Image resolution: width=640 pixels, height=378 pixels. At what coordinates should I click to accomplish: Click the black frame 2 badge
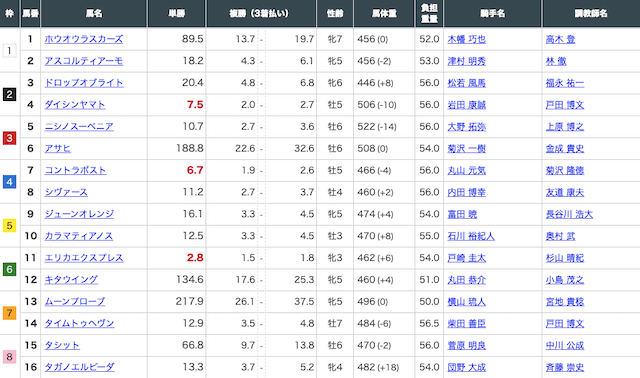point(9,94)
